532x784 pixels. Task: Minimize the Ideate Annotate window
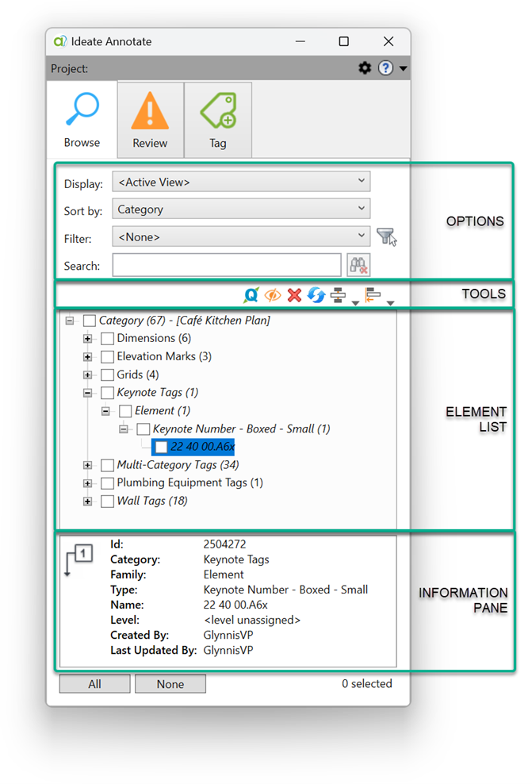(x=300, y=41)
